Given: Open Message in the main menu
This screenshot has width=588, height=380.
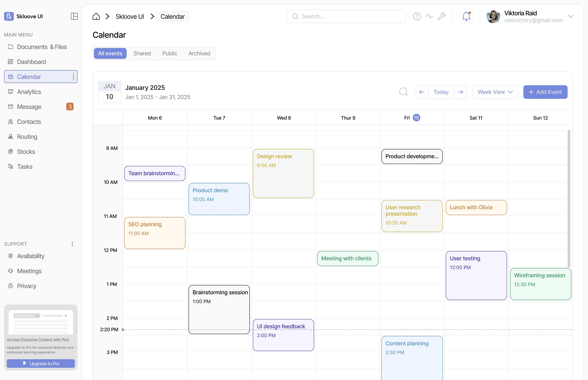Looking at the screenshot, I should pyautogui.click(x=29, y=107).
